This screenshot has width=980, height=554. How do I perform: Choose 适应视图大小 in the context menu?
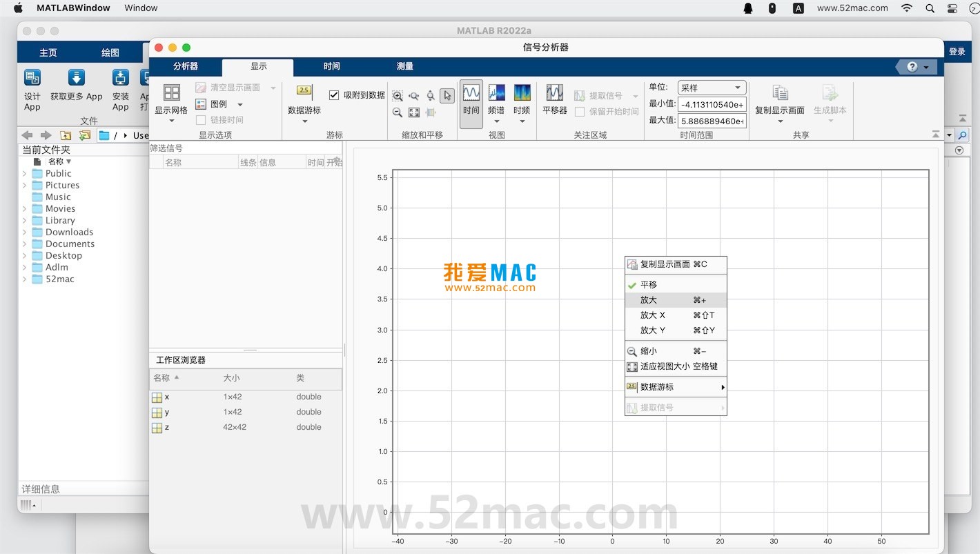click(676, 366)
